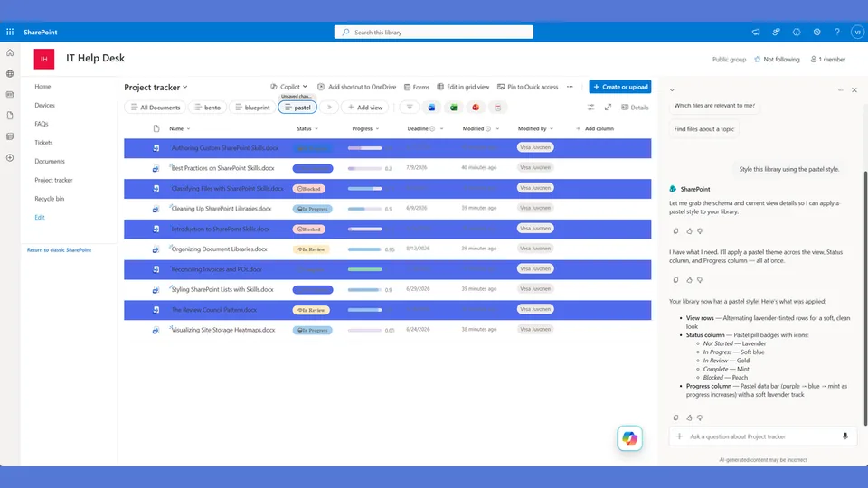Click the microphone in the chat box
Image resolution: width=868 pixels, height=488 pixels.
[x=844, y=436]
